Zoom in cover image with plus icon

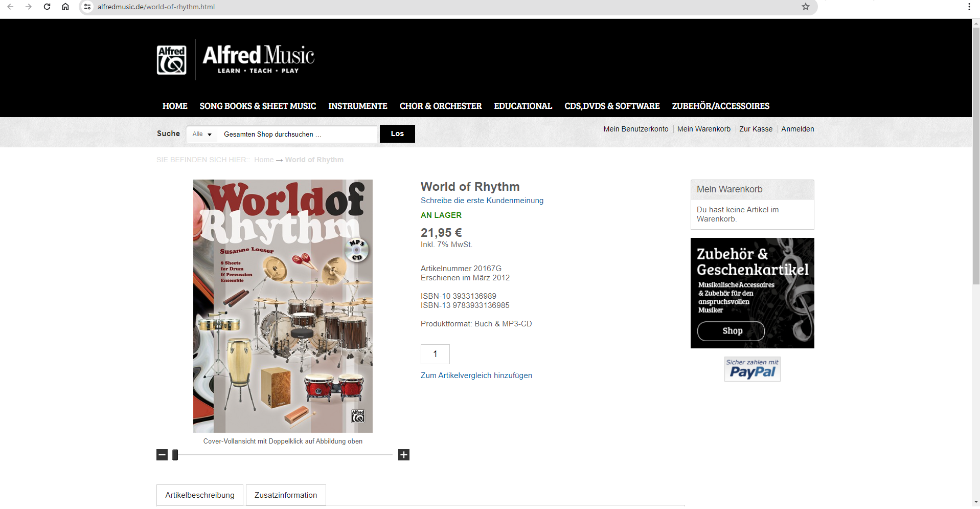pos(404,455)
